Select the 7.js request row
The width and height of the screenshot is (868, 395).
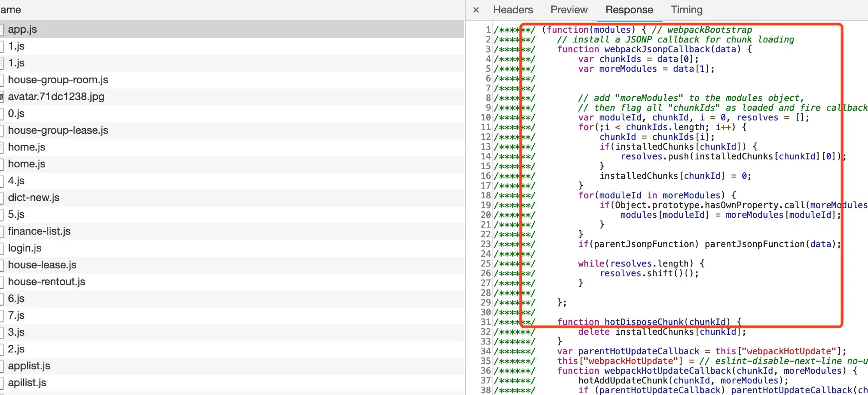pyautogui.click(x=232, y=315)
